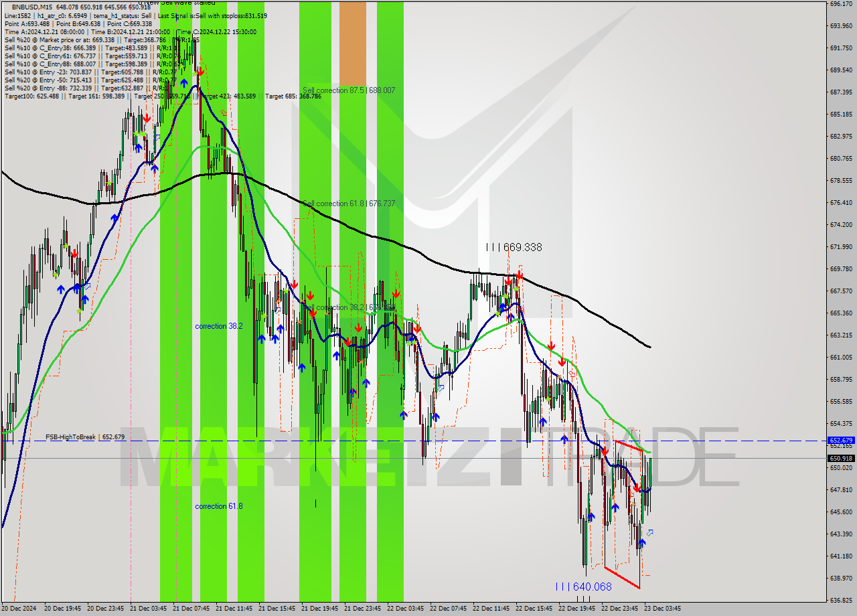This screenshot has height=616, width=857.
Task: Click the blue 'correction 38.2' label
Action: (219, 326)
